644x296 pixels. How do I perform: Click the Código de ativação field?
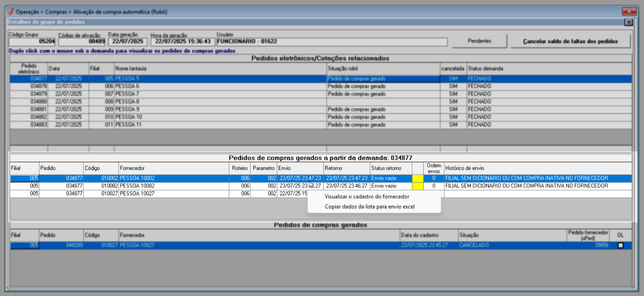pyautogui.click(x=82, y=42)
